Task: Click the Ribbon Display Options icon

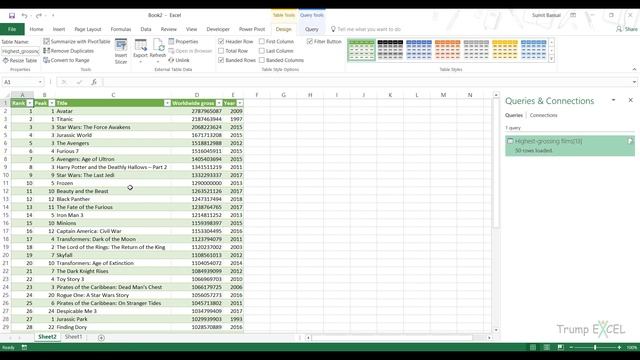Action: 573,16
